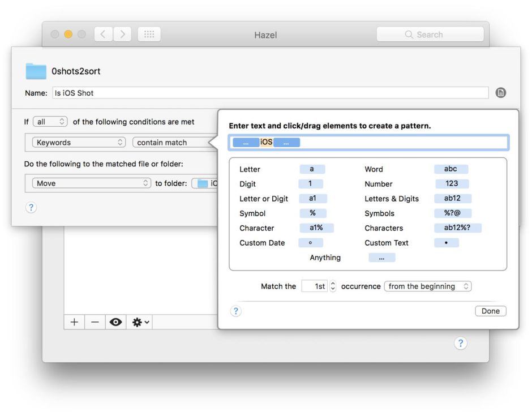The width and height of the screenshot is (532, 416).
Task: Toggle the eye preview icon
Action: 116,322
